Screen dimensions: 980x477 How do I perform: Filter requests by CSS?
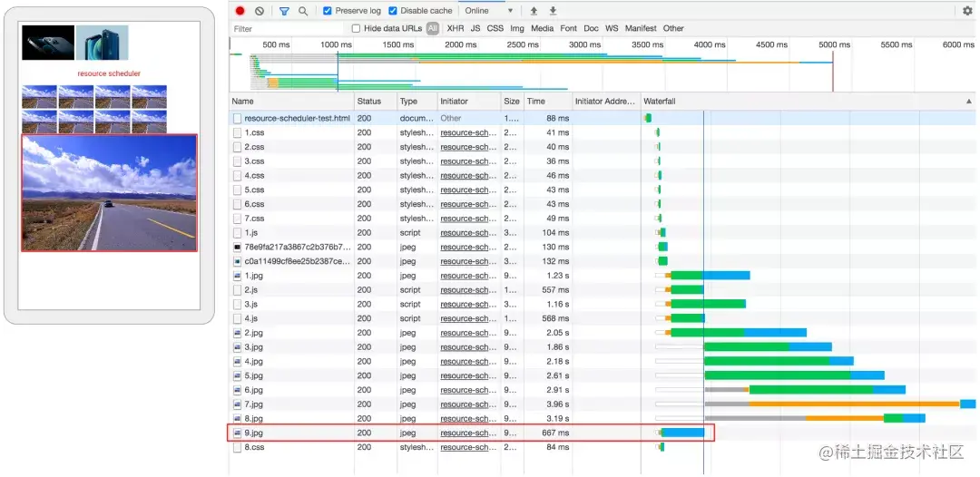coord(495,28)
